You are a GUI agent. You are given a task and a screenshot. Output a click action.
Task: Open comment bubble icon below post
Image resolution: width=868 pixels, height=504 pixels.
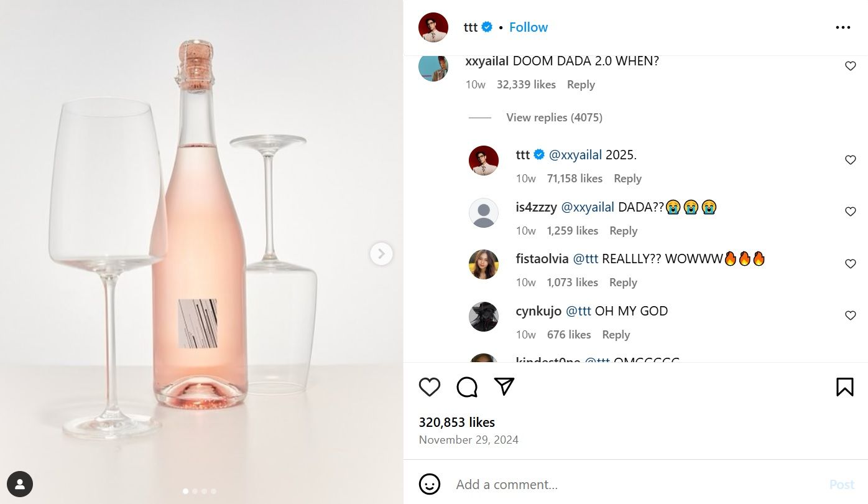467,387
